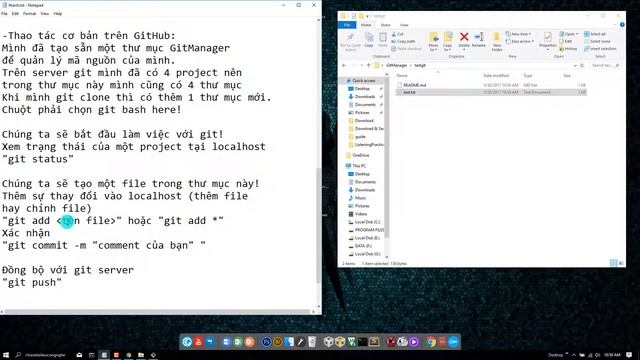
Task: Click Select all in Explorer ribbon
Action: [595, 34]
